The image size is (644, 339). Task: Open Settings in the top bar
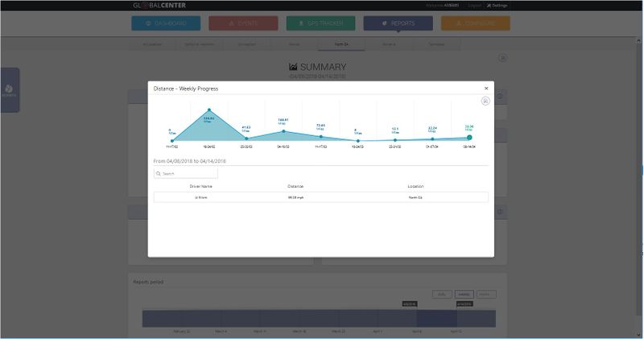click(x=497, y=5)
